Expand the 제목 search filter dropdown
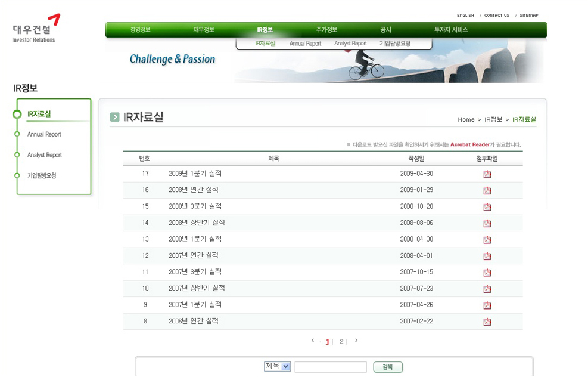588x377 pixels. tap(285, 366)
